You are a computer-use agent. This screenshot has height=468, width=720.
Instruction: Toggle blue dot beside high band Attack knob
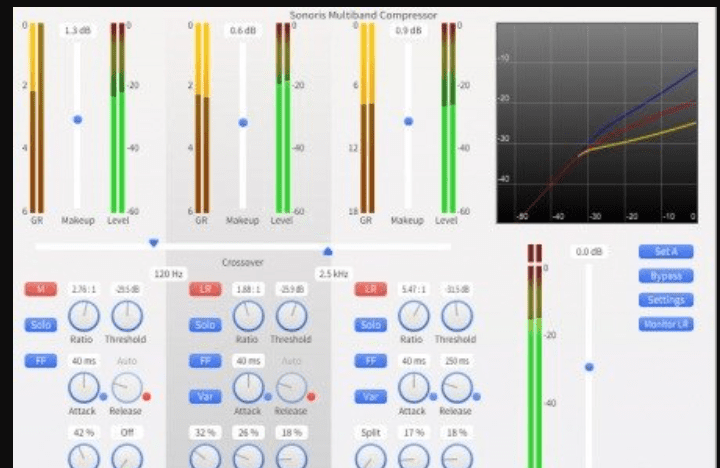click(433, 396)
